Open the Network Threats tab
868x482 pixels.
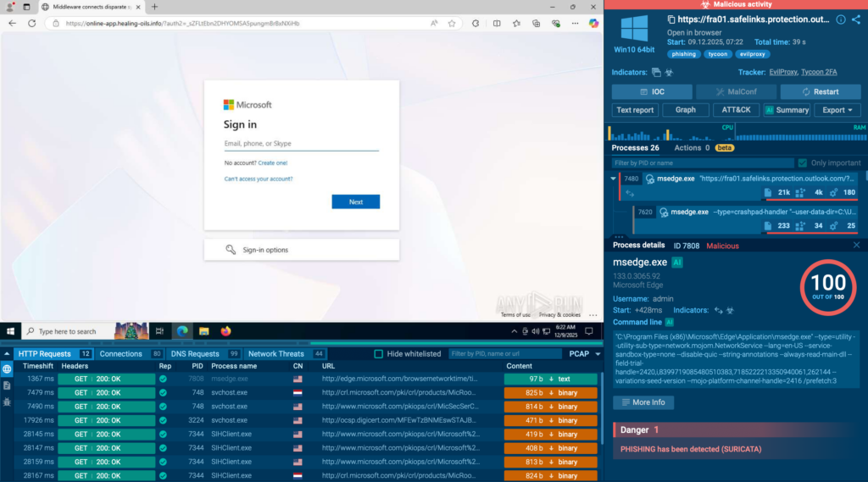tap(275, 354)
